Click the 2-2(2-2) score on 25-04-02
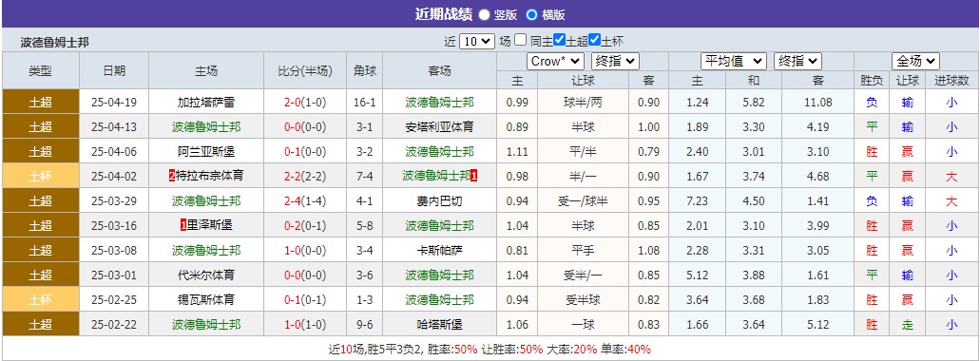The width and height of the screenshot is (980, 361). tap(305, 176)
